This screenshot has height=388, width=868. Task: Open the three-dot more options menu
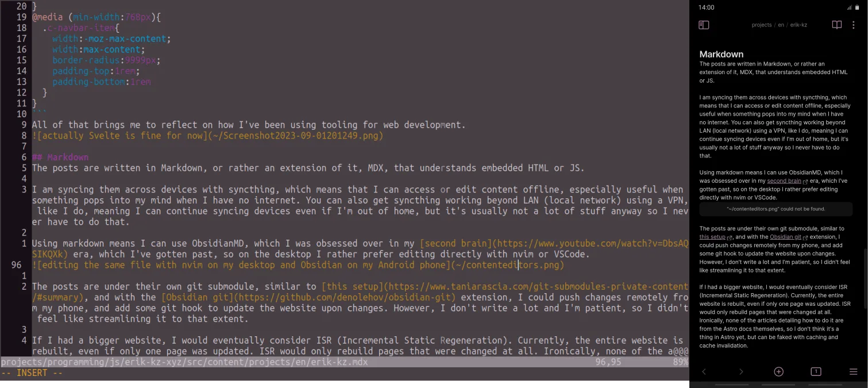[x=853, y=25]
